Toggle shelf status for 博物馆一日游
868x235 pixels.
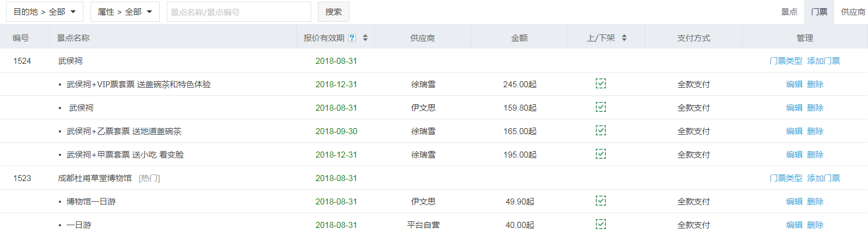point(601,201)
